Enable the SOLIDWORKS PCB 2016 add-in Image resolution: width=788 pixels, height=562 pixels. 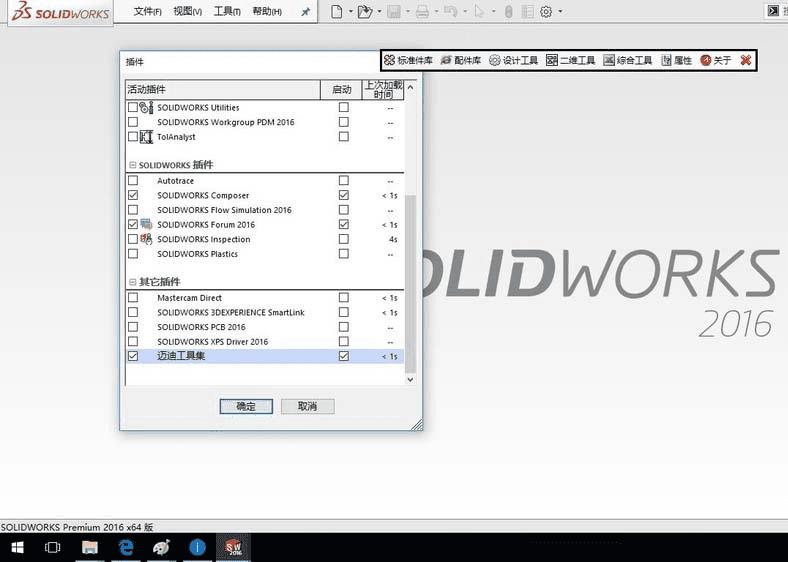click(133, 327)
